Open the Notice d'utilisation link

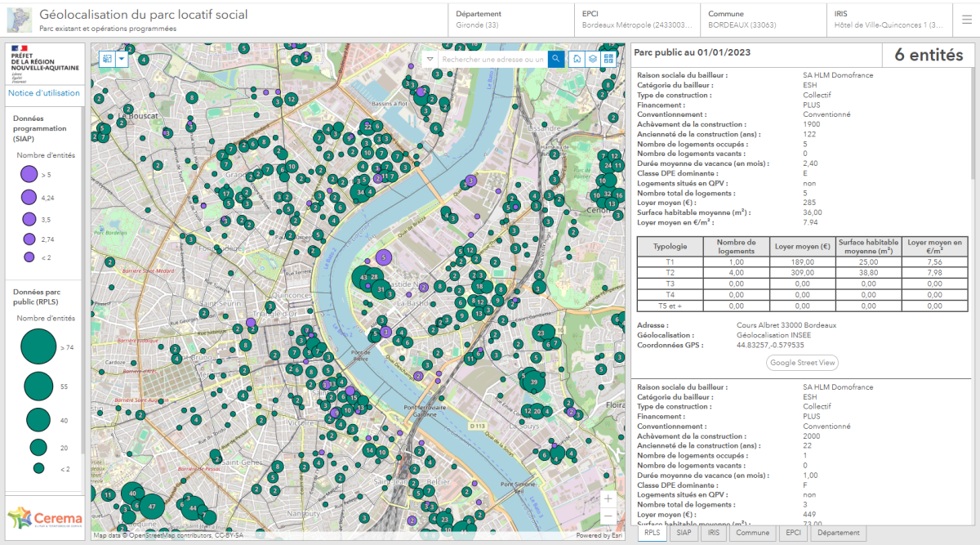coord(44,93)
